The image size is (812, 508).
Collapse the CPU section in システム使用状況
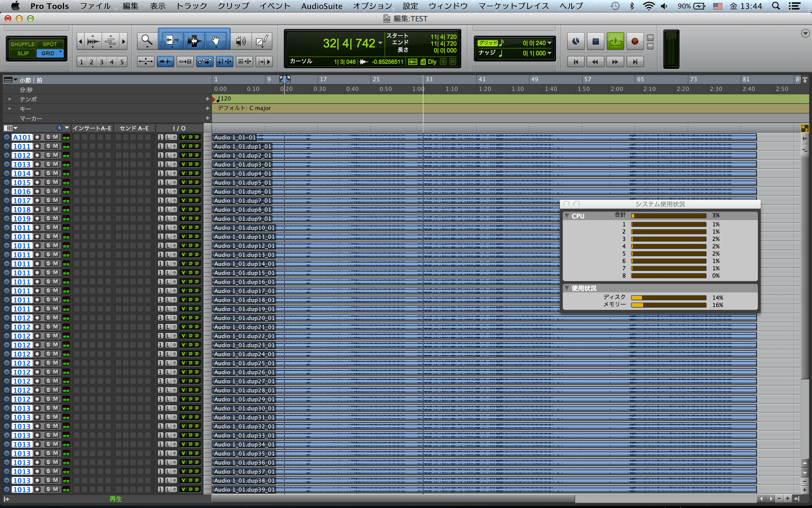click(567, 216)
